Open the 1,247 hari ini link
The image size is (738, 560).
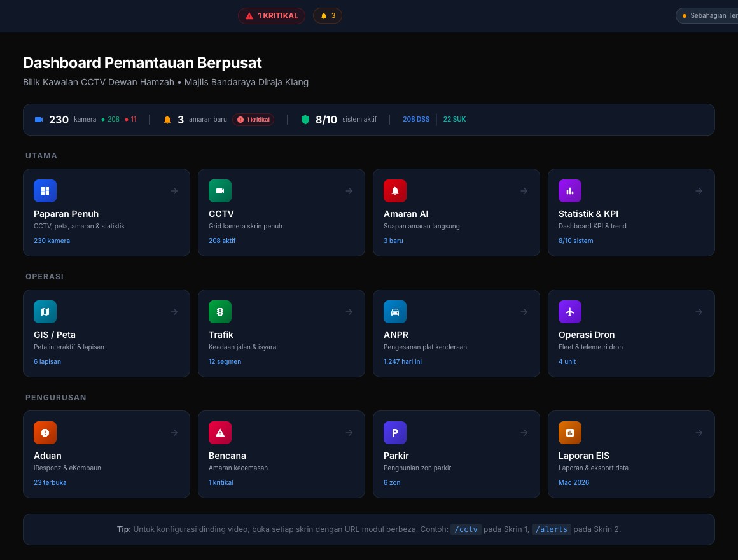pyautogui.click(x=403, y=362)
